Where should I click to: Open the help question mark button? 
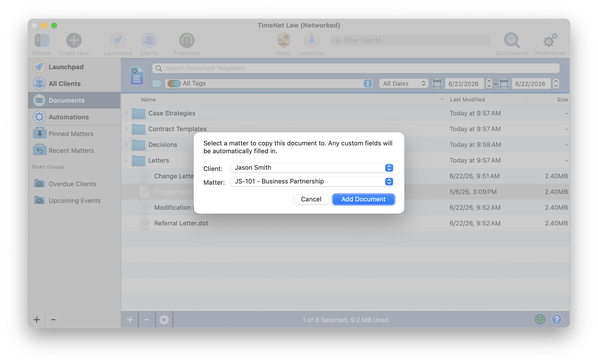click(556, 320)
